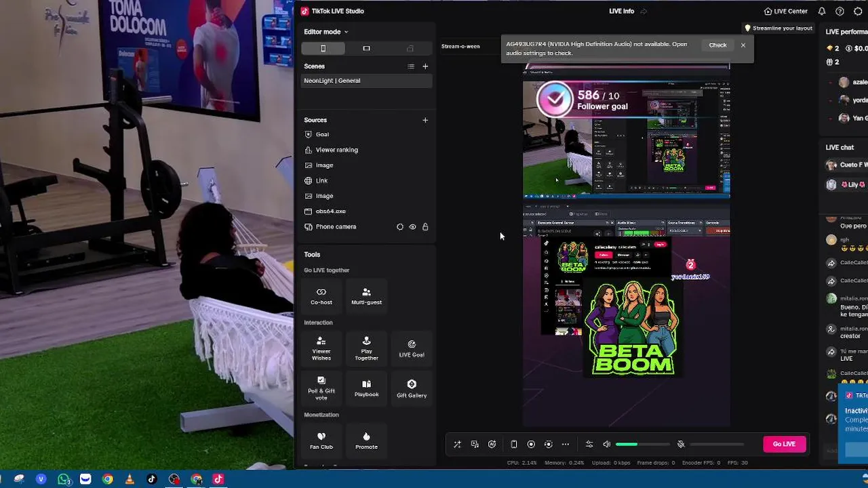Open OBS Studio from the taskbar
868x488 pixels.
[x=174, y=479]
